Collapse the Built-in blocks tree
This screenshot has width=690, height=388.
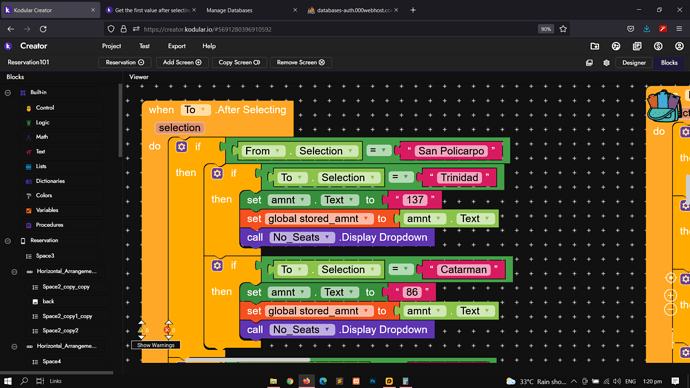[x=7, y=93]
